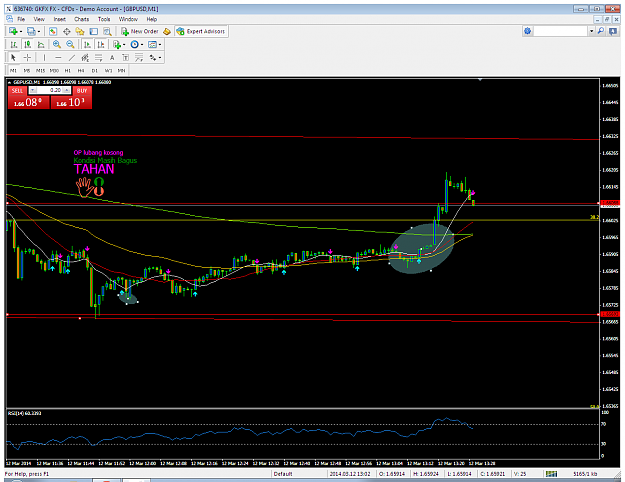Switch to the M5 timeframe
Image resolution: width=625 pixels, height=482 pixels.
coord(27,71)
